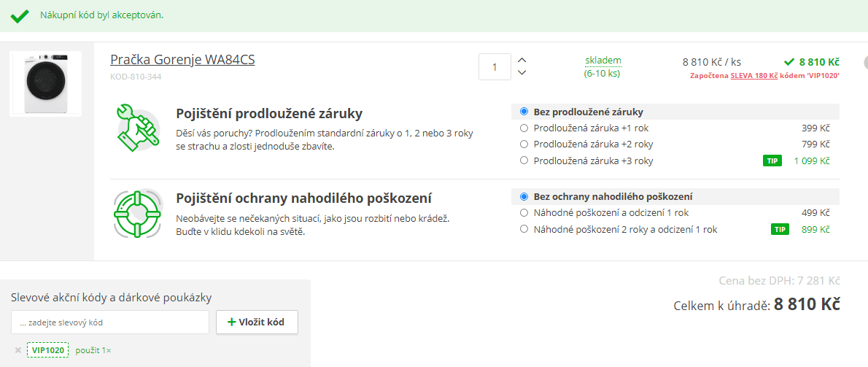Remove the VIP1020 code with the x icon
This screenshot has width=868, height=367.
(18, 350)
